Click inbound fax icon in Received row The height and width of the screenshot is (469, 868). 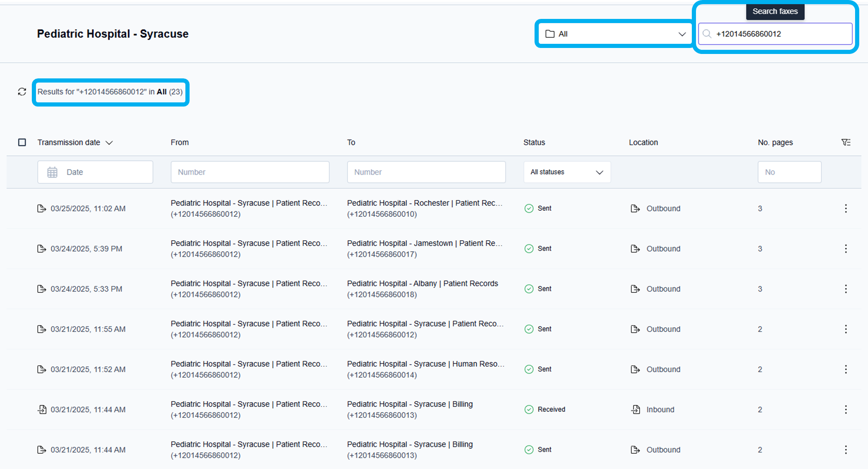click(x=635, y=410)
